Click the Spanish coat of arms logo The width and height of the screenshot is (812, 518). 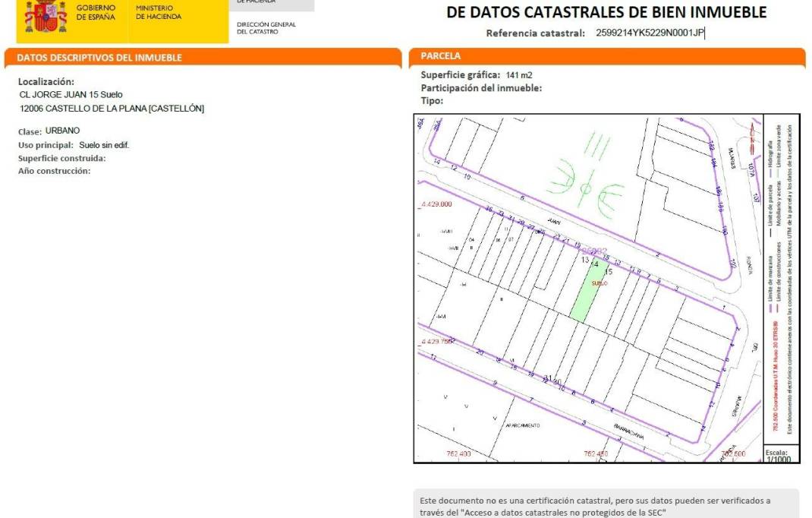46,16
